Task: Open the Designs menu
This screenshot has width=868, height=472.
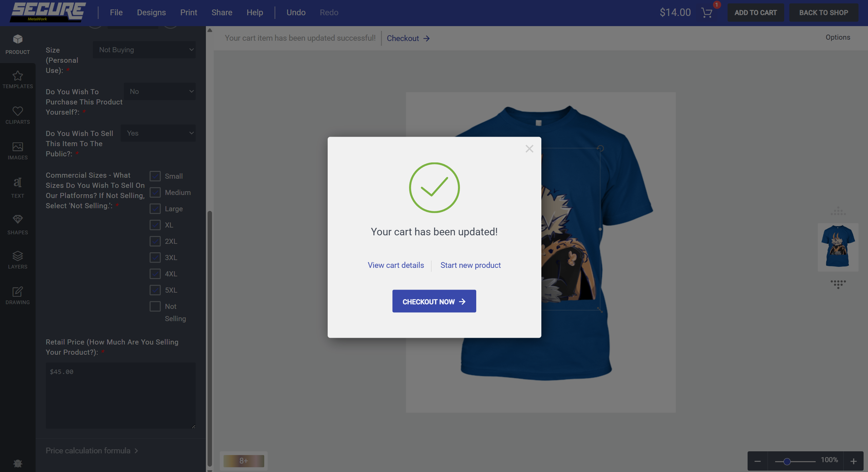Action: [151, 13]
